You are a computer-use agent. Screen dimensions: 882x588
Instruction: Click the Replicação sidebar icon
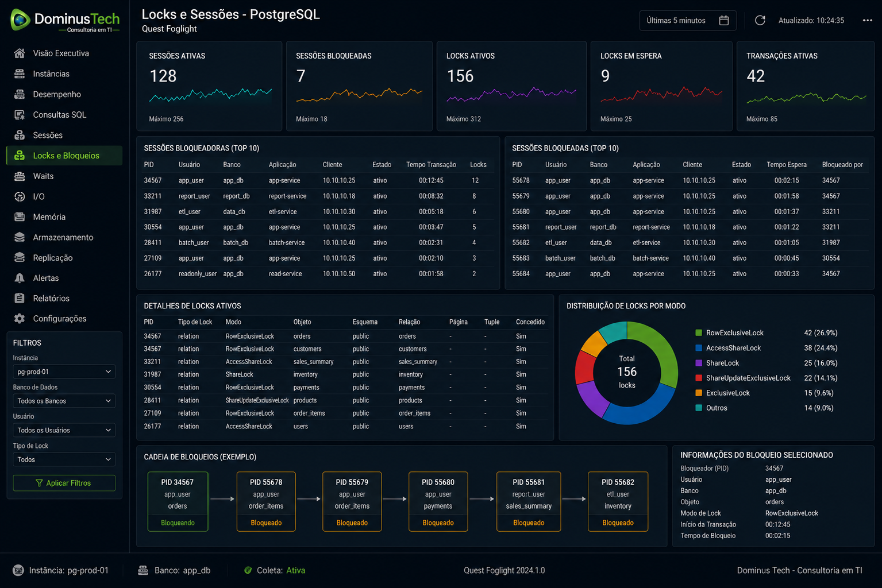(x=20, y=258)
